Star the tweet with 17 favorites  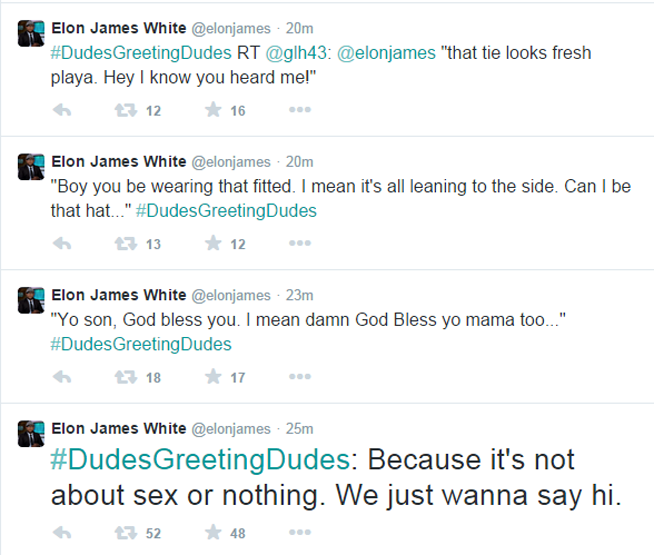point(211,377)
